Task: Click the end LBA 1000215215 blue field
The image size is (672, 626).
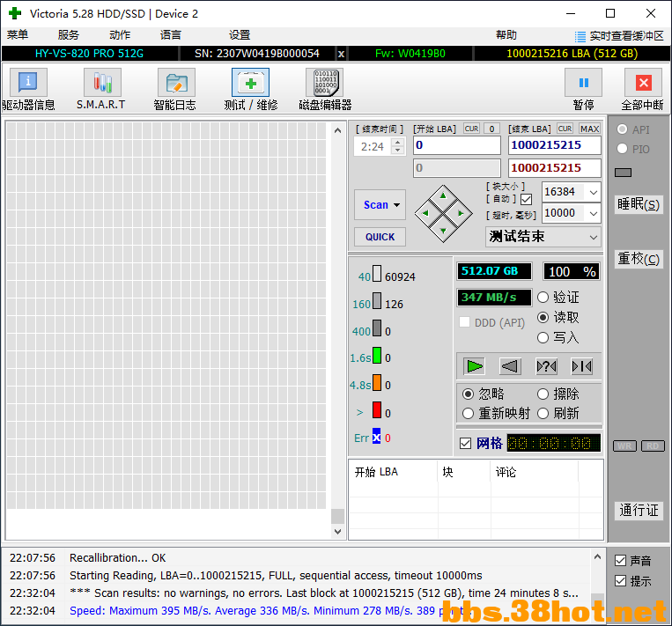Action: [x=555, y=145]
